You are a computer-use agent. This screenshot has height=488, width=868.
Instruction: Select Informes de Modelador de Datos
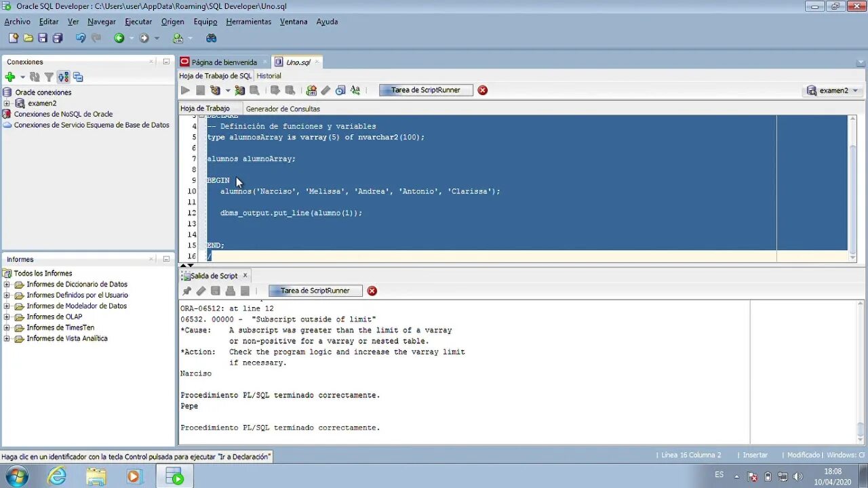[x=77, y=306]
